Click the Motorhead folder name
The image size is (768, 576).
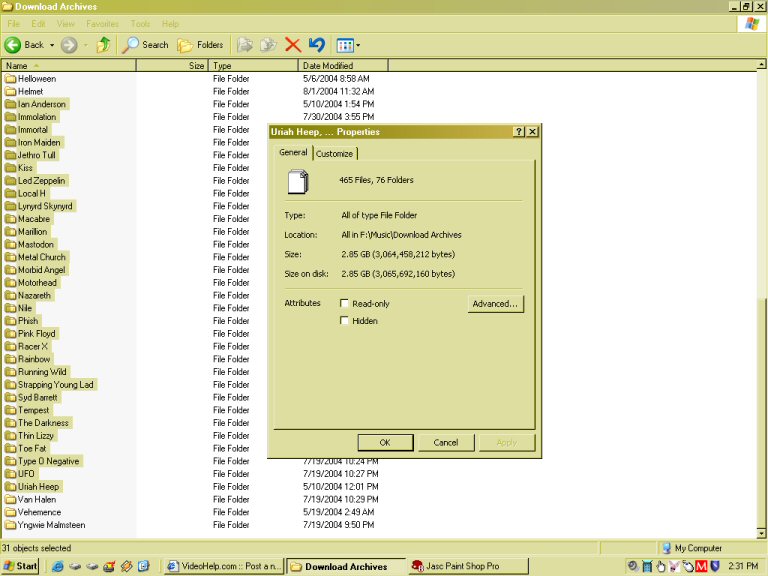pos(37,283)
